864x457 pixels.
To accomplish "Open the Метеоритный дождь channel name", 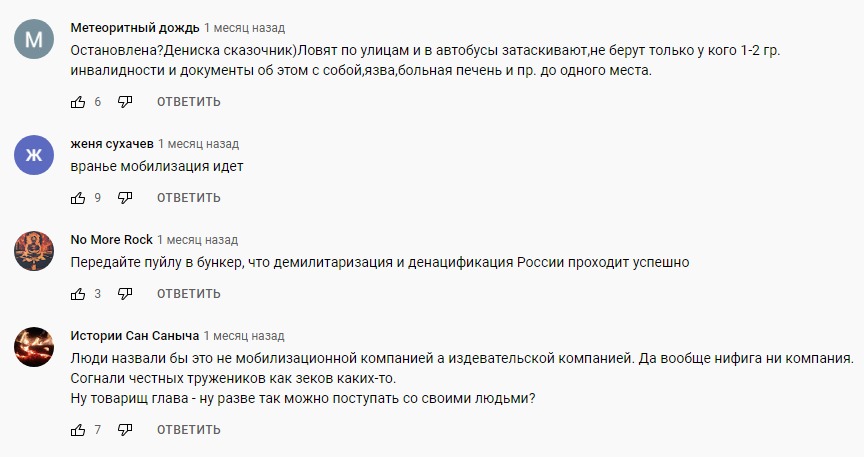I will 135,25.
